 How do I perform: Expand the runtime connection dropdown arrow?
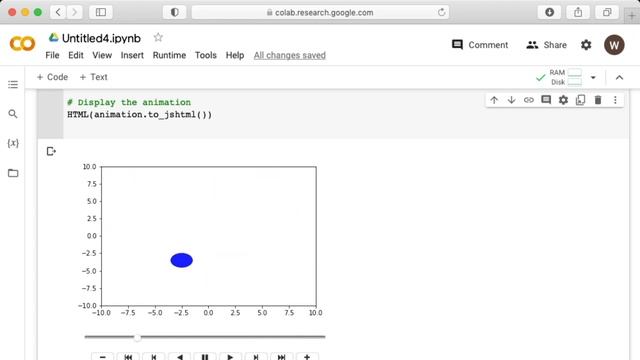tap(593, 78)
